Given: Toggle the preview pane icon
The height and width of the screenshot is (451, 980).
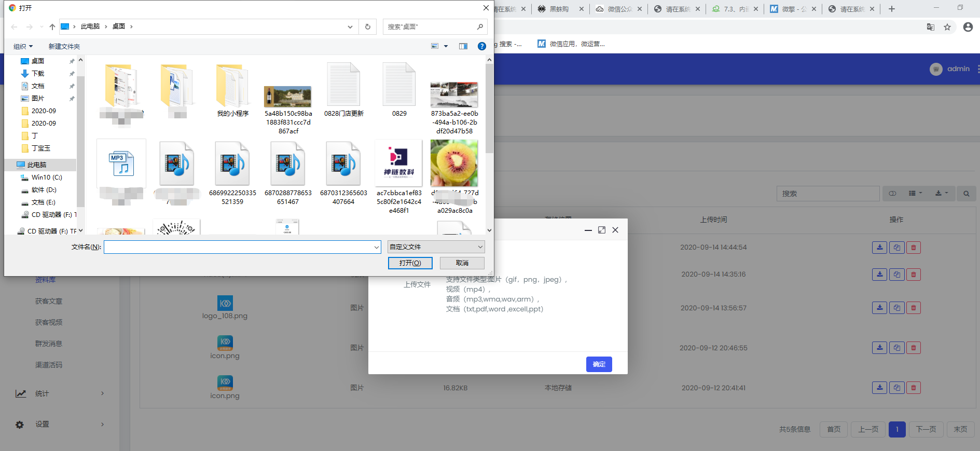Looking at the screenshot, I should tap(463, 46).
